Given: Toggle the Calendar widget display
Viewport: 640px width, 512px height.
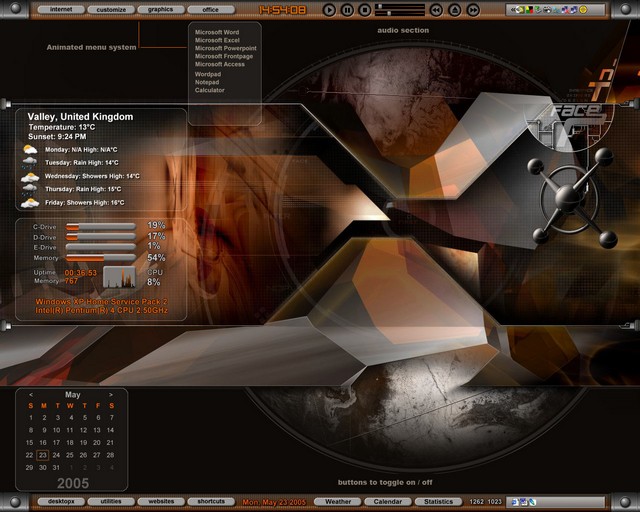Looking at the screenshot, I should tap(388, 502).
